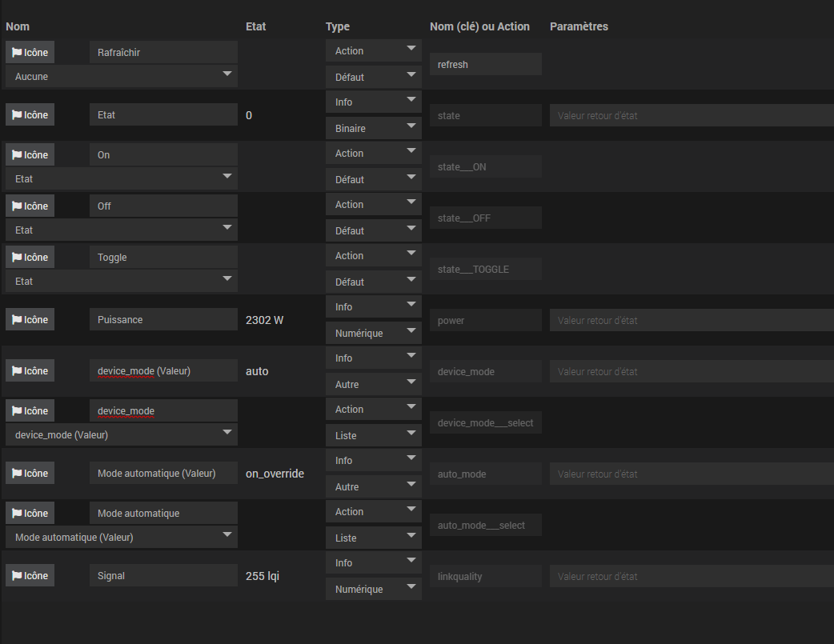
Task: Click the Icône flag button beside Etat
Action: pos(30,115)
